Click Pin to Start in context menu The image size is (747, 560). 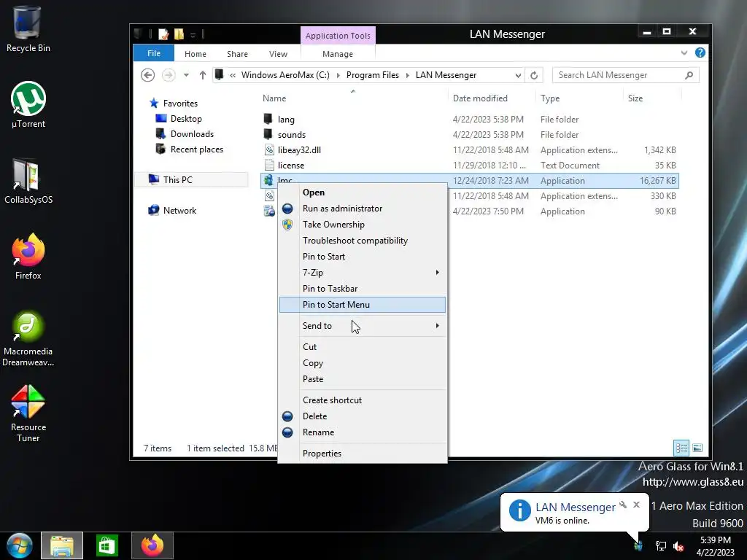pos(363,257)
